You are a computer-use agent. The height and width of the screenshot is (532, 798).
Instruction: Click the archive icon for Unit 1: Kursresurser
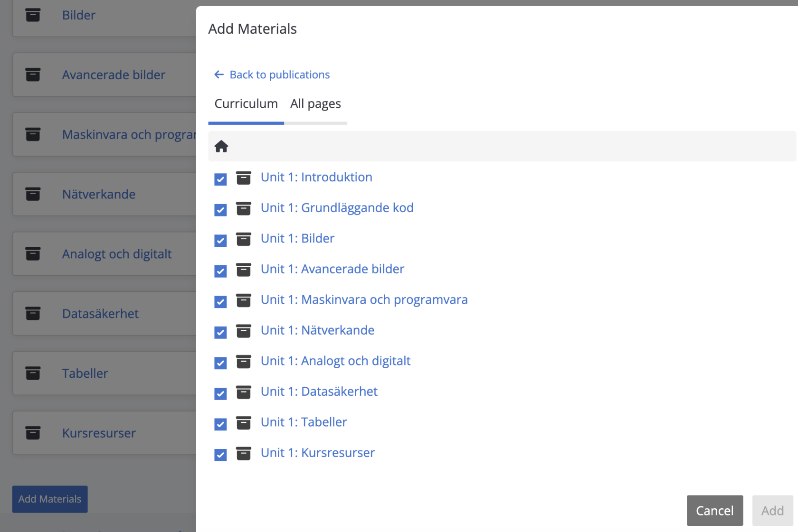244,453
